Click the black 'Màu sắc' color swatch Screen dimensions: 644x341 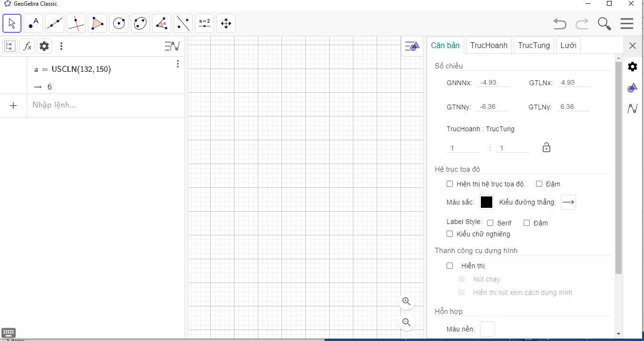tap(486, 202)
